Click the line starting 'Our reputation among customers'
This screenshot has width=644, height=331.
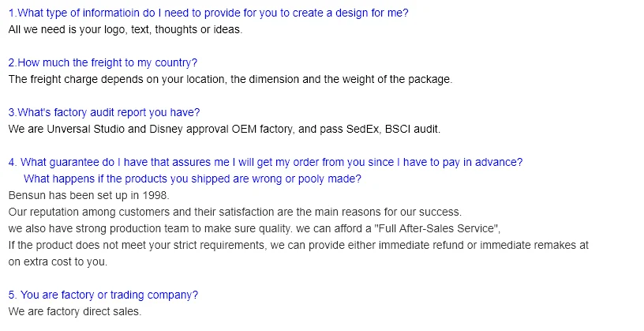[x=234, y=212]
